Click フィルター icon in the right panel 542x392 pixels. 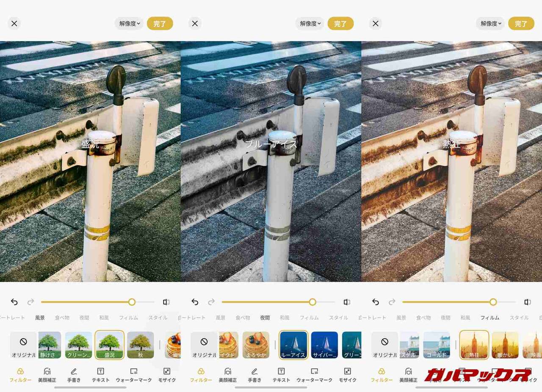(382, 375)
